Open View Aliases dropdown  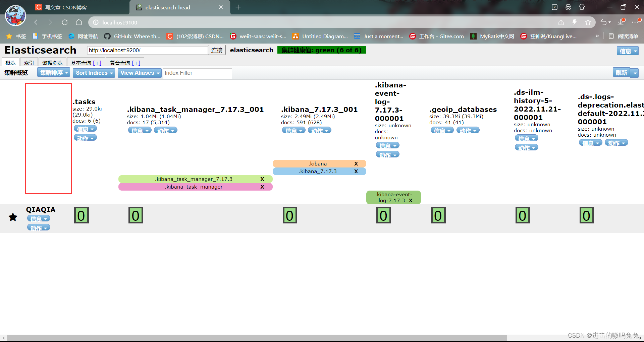click(140, 73)
